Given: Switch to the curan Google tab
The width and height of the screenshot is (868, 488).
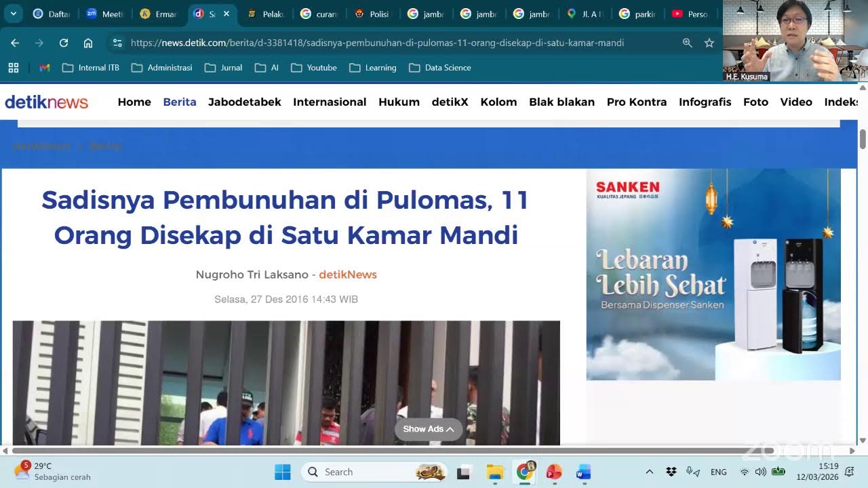Looking at the screenshot, I should click(318, 14).
